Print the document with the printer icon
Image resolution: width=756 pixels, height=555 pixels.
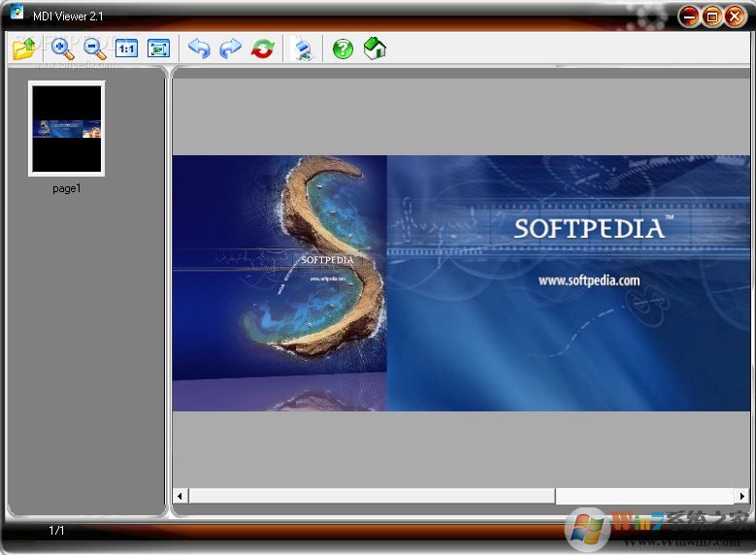click(304, 49)
